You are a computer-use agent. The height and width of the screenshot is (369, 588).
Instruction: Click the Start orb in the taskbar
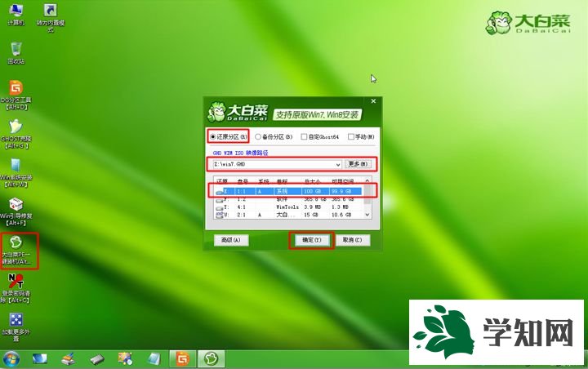pyautogui.click(x=12, y=358)
